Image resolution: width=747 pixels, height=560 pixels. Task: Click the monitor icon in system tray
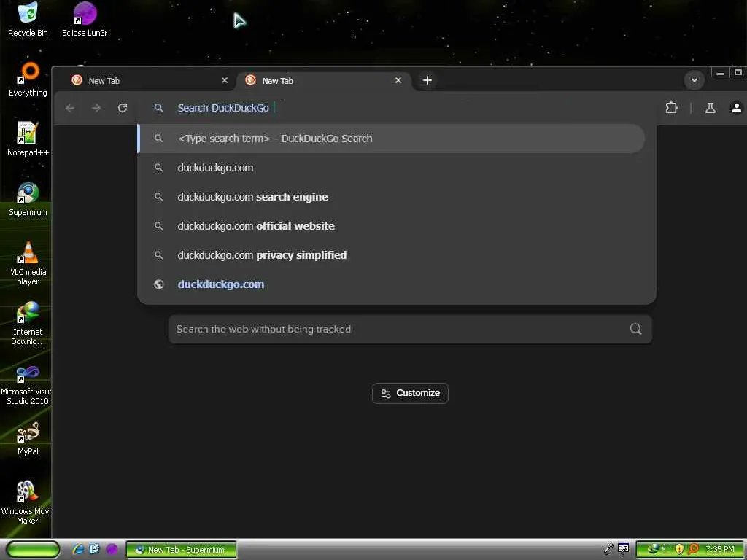coord(623,549)
